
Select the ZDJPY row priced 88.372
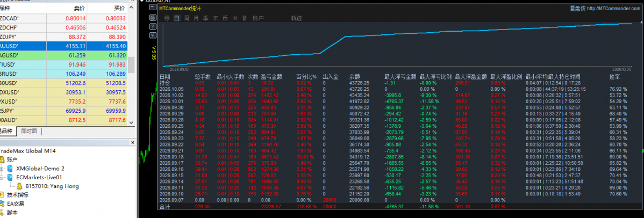[63, 37]
